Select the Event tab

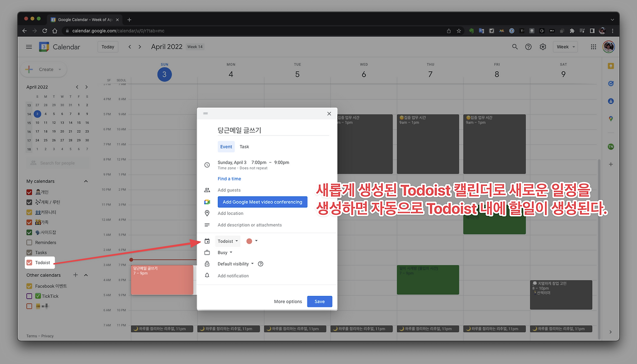(x=226, y=147)
